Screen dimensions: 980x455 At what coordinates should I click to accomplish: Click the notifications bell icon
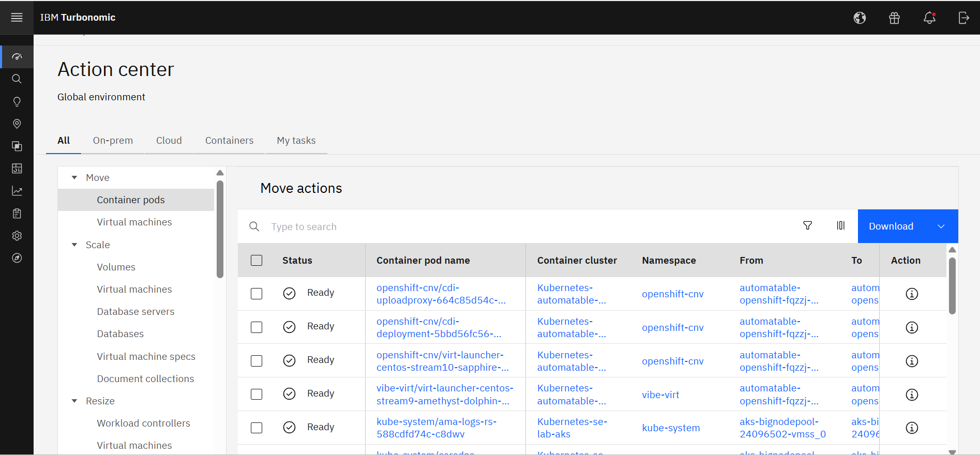click(929, 18)
